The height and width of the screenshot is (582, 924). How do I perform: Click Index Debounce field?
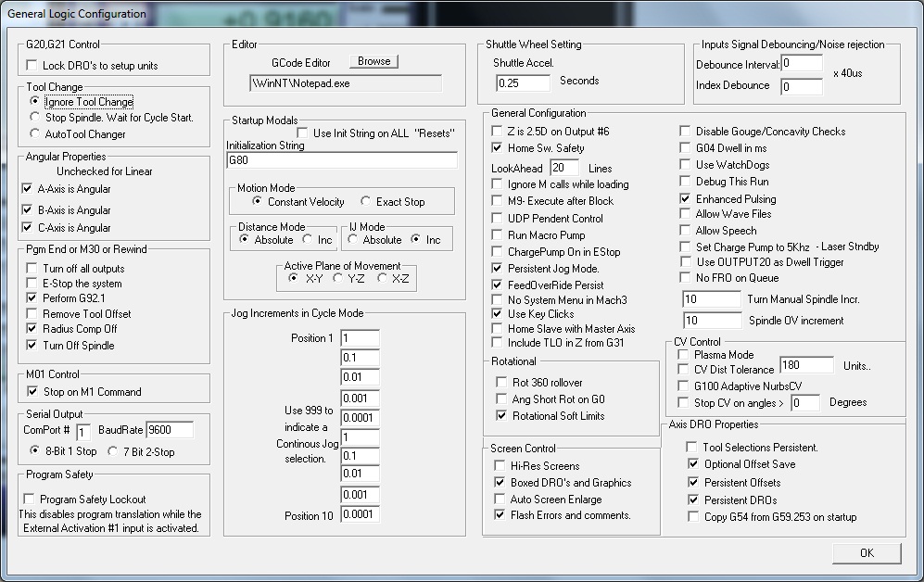point(802,86)
